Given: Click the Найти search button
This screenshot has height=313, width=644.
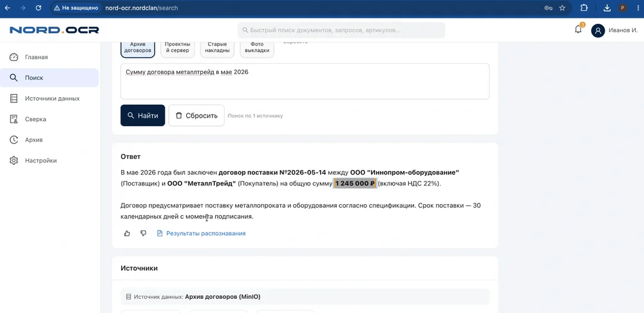Looking at the screenshot, I should (142, 115).
